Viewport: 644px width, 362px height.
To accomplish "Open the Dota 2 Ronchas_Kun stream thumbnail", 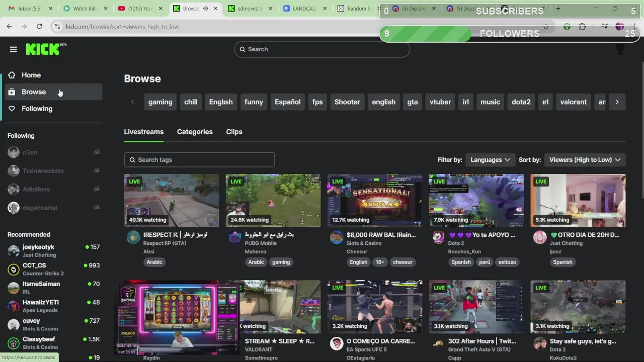I will click(476, 201).
